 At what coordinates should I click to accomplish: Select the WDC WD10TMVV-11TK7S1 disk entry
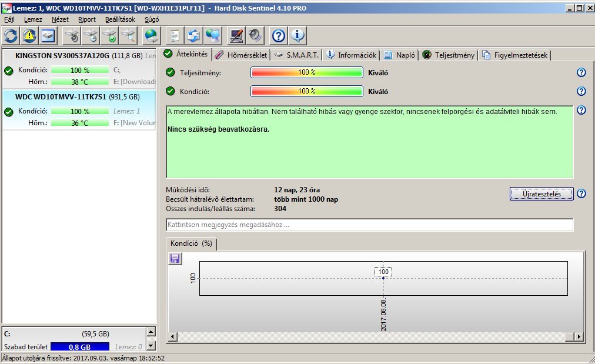coord(79,110)
